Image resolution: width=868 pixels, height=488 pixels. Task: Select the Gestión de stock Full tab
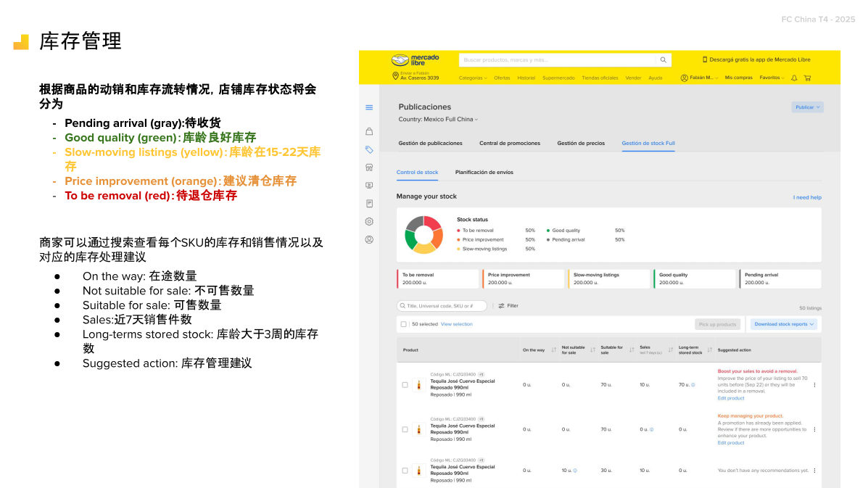(x=648, y=144)
